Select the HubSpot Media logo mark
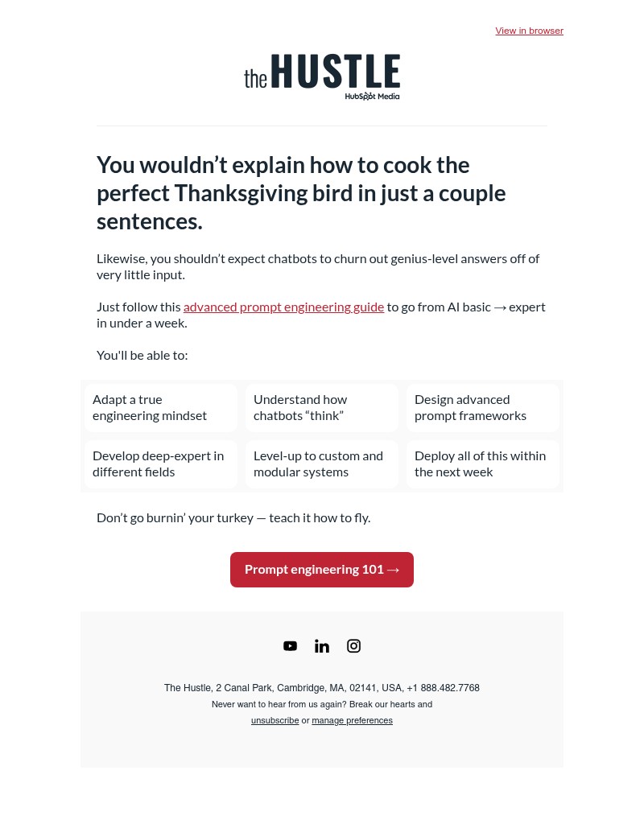 coord(371,96)
